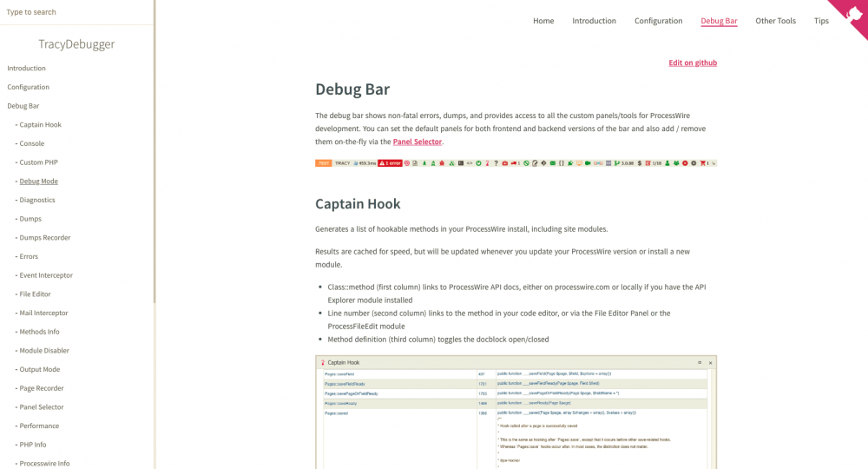Click the debug bar strip image

click(x=516, y=163)
